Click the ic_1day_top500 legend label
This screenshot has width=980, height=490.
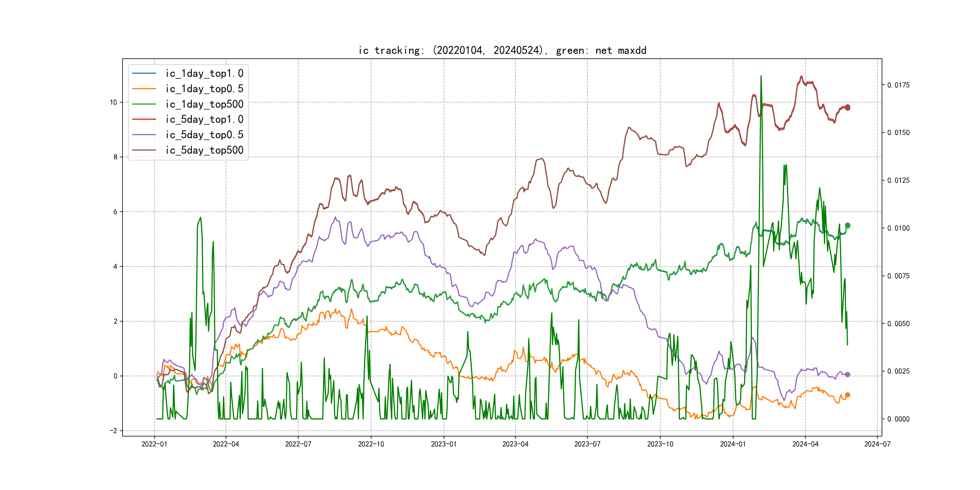204,104
